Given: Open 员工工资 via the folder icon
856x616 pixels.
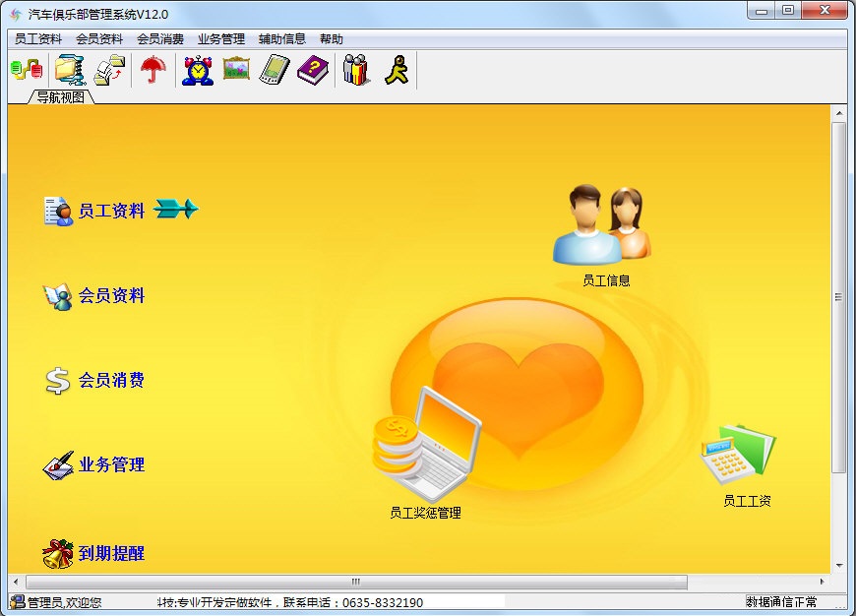Looking at the screenshot, I should point(738,458).
